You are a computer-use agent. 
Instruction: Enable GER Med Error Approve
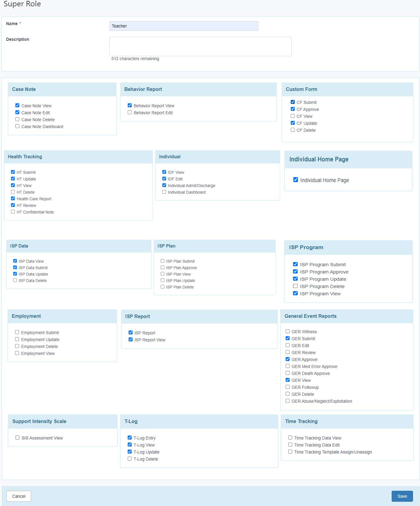287,366
